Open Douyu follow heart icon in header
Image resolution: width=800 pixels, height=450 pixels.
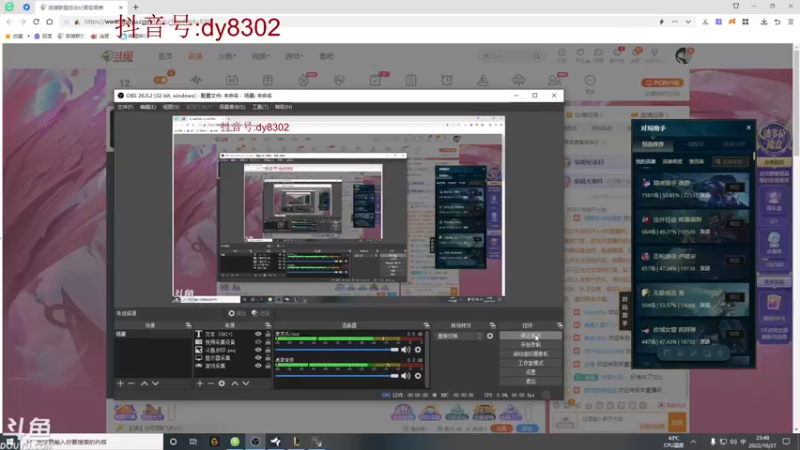580,55
